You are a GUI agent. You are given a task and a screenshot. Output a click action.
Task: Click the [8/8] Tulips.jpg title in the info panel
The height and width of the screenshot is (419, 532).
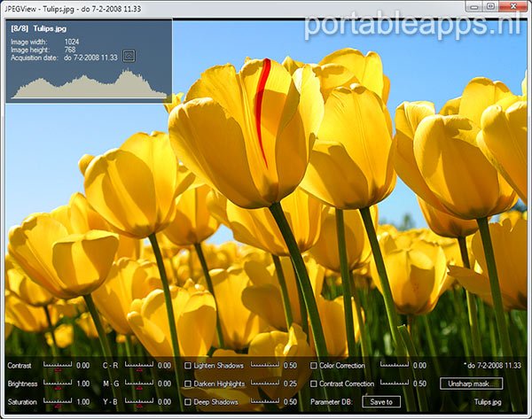[x=39, y=28]
